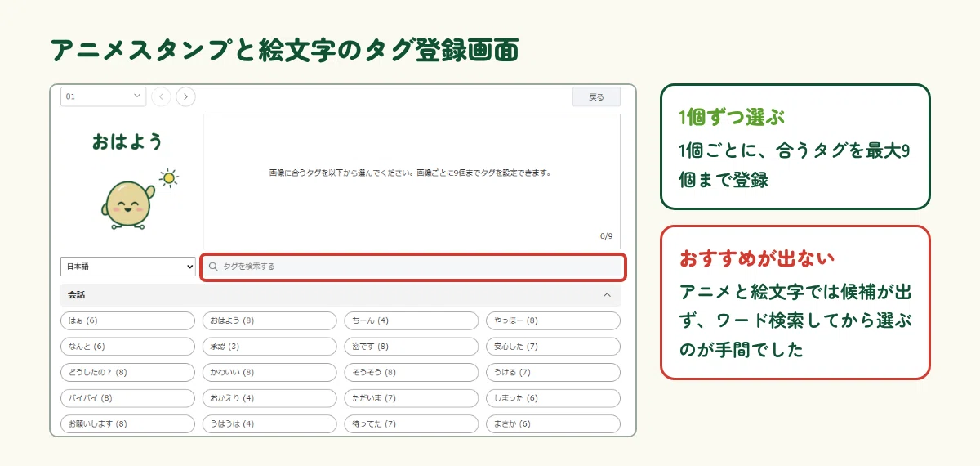Click the previous stamp arrow icon
The height and width of the screenshot is (466, 980).
point(162,96)
